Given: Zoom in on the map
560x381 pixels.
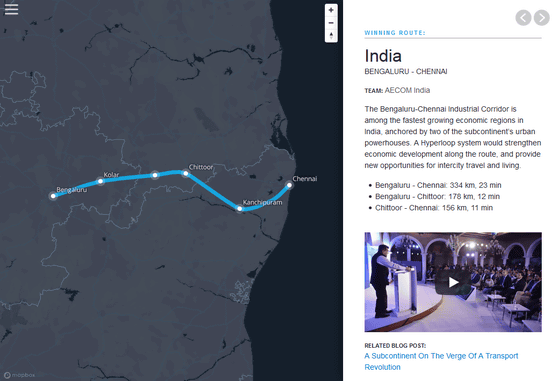Looking at the screenshot, I should point(331,10).
